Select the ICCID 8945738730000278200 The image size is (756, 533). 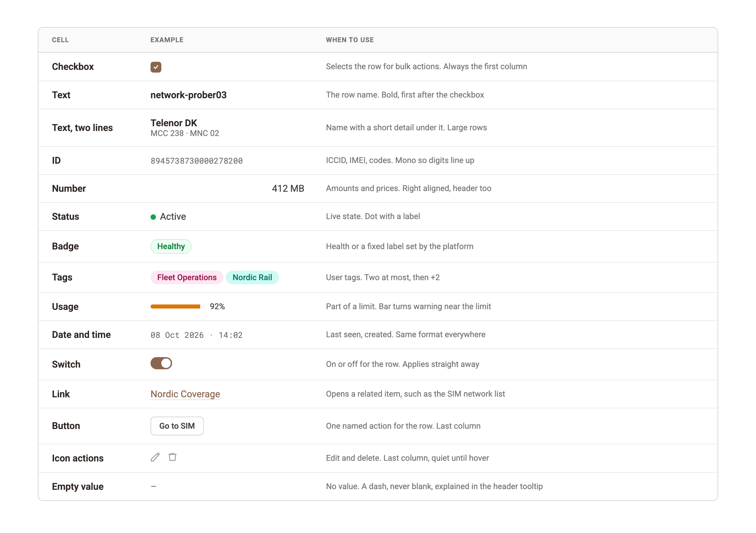pos(197,161)
